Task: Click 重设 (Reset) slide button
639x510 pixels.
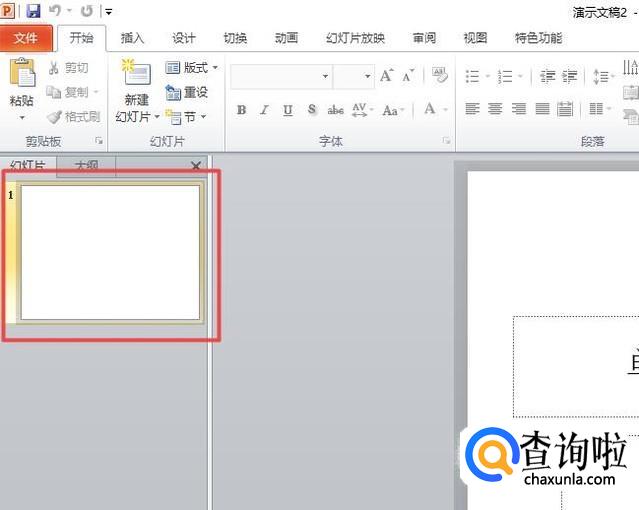Action: [x=187, y=92]
